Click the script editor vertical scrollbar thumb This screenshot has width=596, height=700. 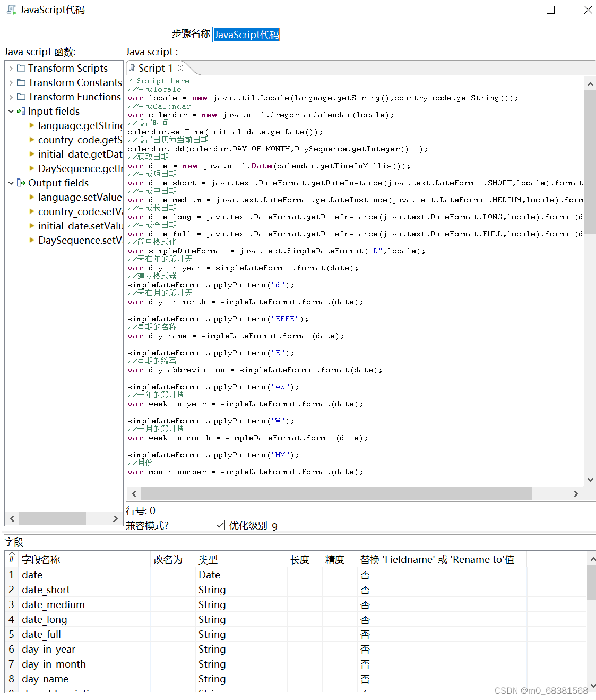coord(590,162)
